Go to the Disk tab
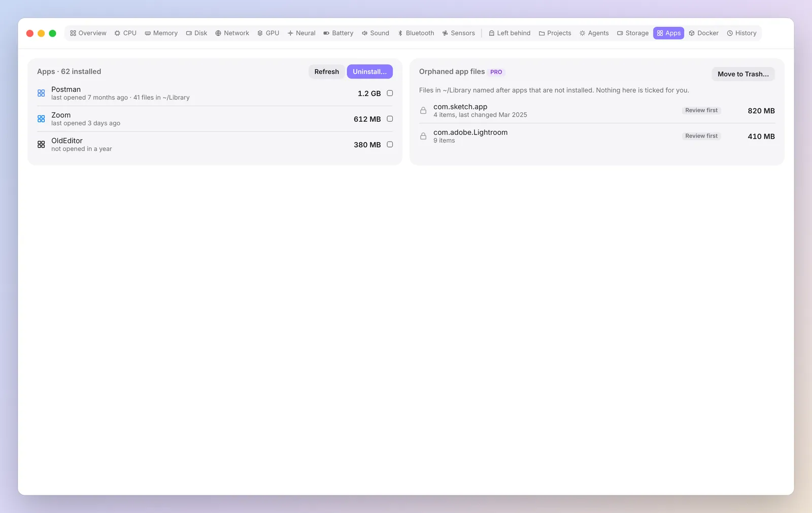 [x=196, y=33]
